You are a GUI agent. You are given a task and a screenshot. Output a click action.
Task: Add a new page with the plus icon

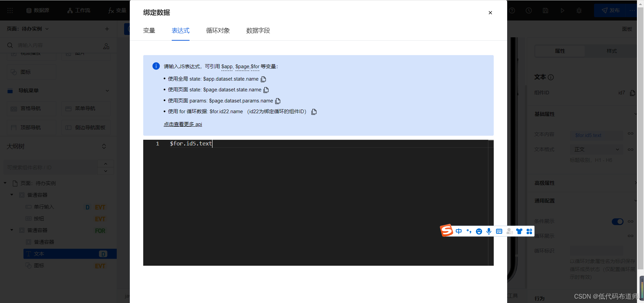point(107,29)
